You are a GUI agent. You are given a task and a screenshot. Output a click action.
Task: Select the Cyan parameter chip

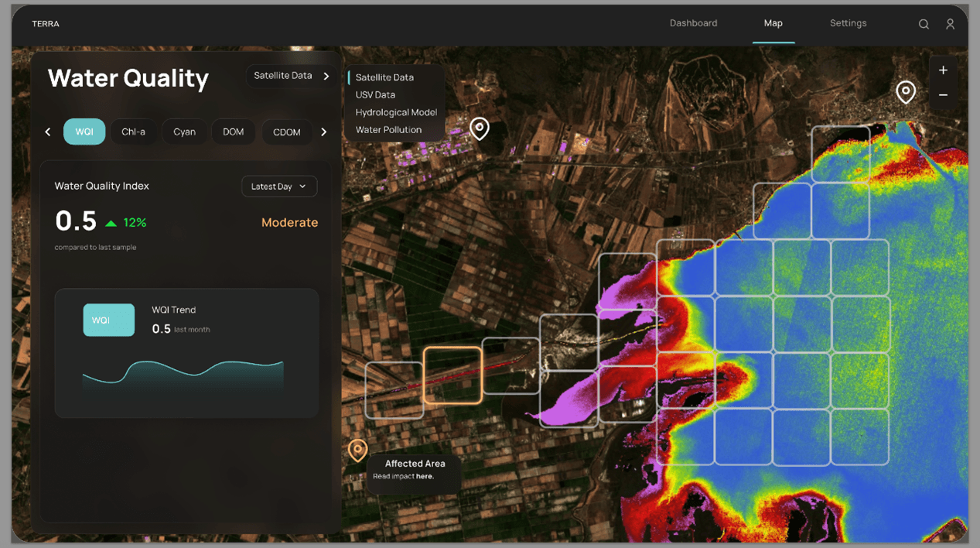[x=184, y=132]
